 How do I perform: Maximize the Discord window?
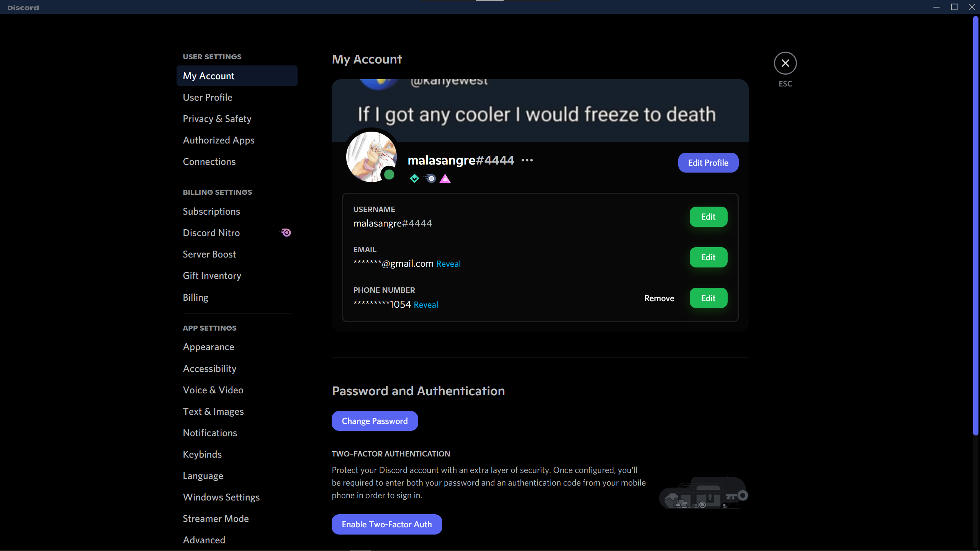(954, 7)
